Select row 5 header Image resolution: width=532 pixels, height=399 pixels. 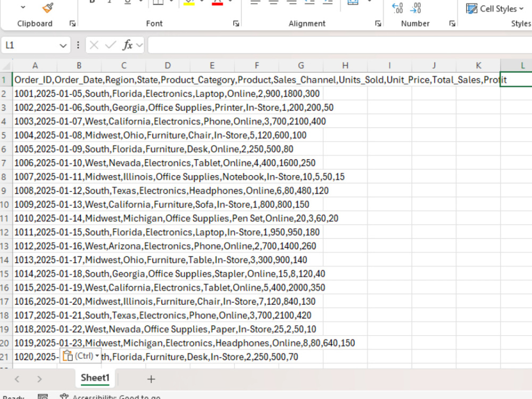[x=6, y=135]
